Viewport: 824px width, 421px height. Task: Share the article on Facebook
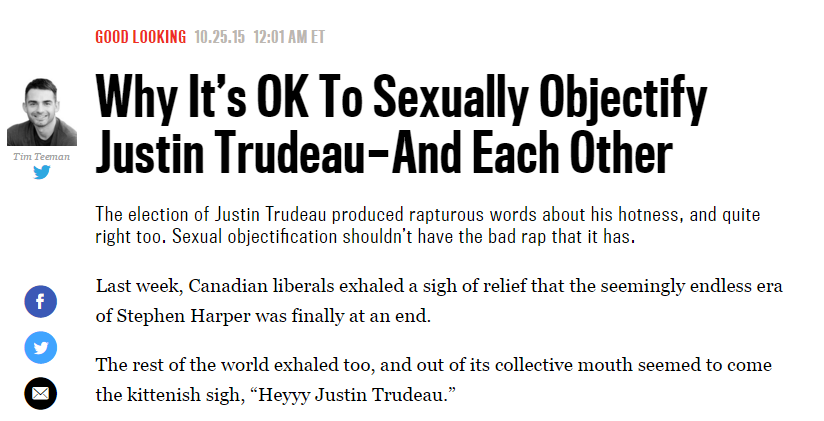point(41,301)
